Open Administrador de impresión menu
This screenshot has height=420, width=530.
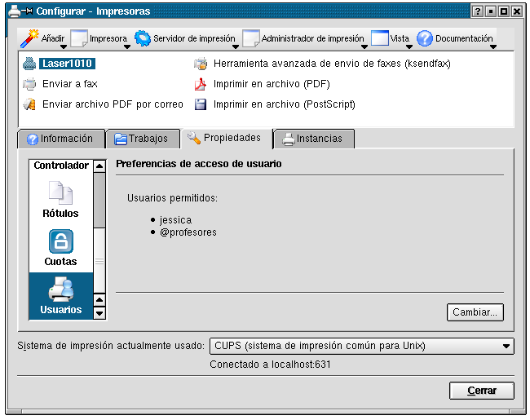click(303, 38)
